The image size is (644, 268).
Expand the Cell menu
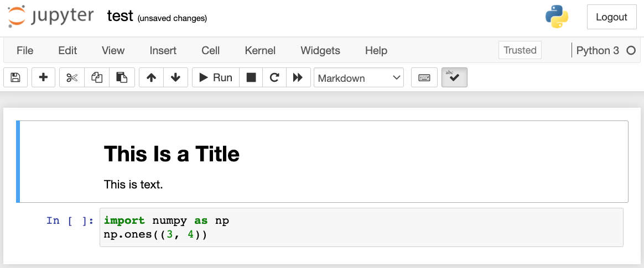[x=210, y=50]
